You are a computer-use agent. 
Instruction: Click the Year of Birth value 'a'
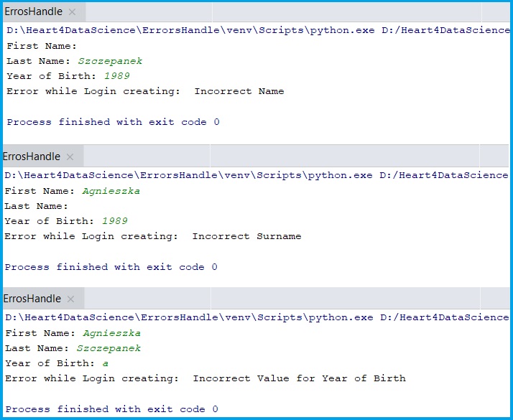[105, 363]
